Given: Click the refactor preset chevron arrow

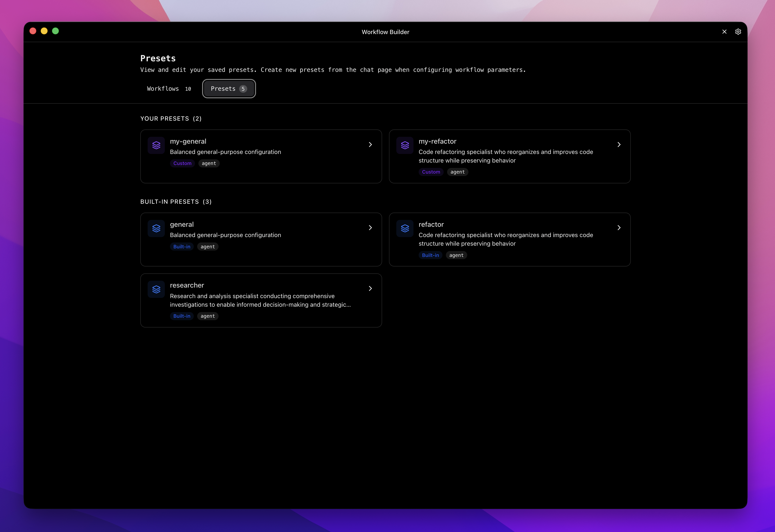Looking at the screenshot, I should (619, 228).
